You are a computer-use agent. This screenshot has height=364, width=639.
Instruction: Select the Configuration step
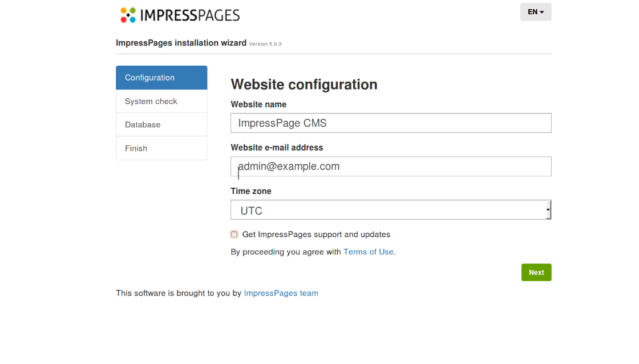(149, 78)
